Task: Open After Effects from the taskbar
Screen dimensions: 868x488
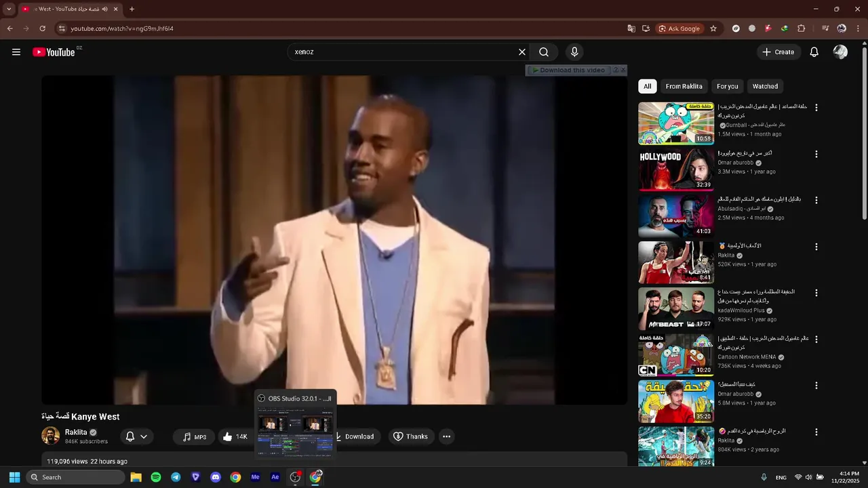Action: (275, 477)
